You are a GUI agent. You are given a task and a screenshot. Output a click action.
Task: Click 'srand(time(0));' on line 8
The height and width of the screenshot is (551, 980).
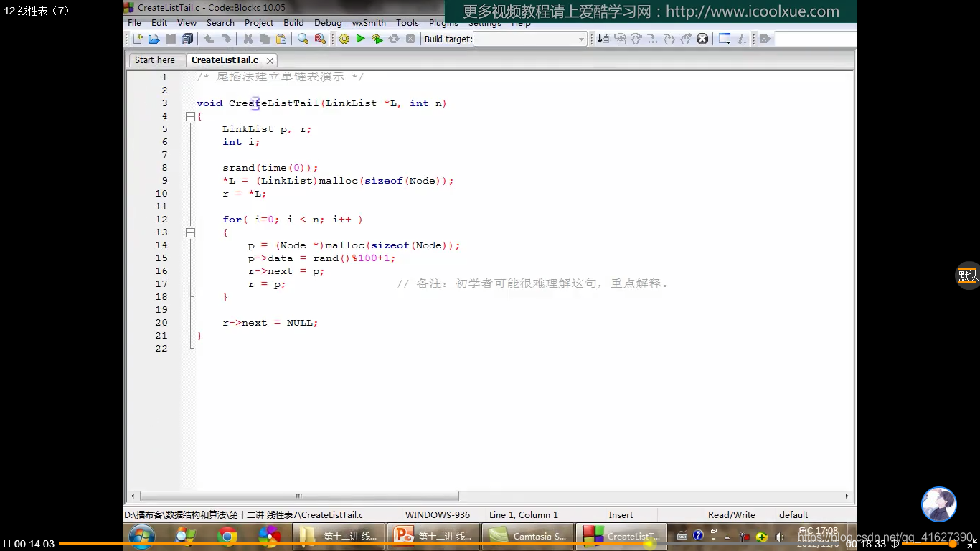(x=270, y=168)
